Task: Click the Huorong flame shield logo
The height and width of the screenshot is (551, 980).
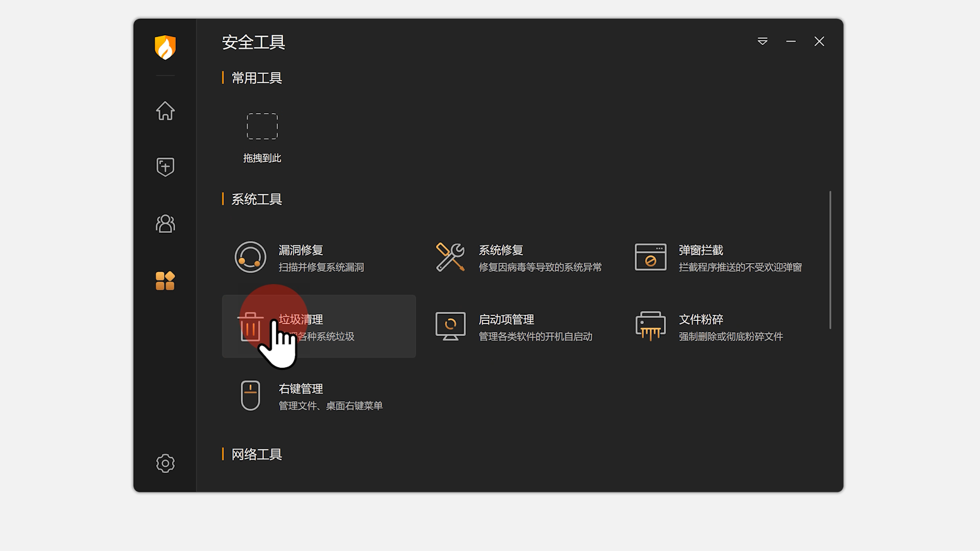Action: [x=165, y=47]
